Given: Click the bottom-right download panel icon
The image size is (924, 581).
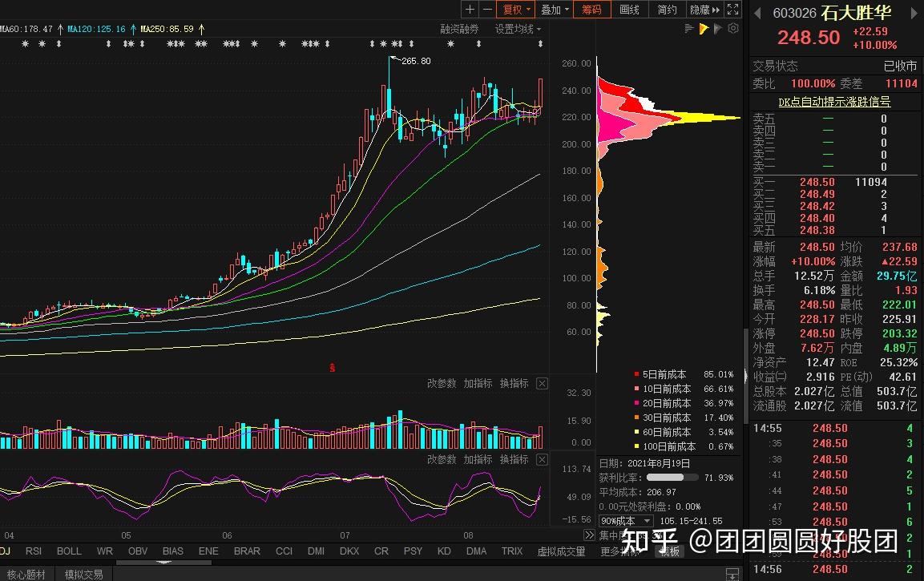Looking at the screenshot, I should [732, 574].
